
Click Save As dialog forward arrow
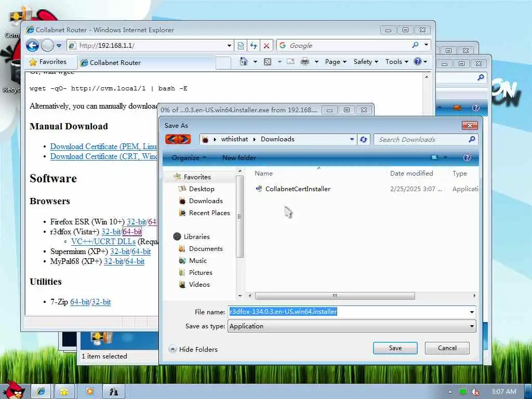pyautogui.click(x=184, y=139)
